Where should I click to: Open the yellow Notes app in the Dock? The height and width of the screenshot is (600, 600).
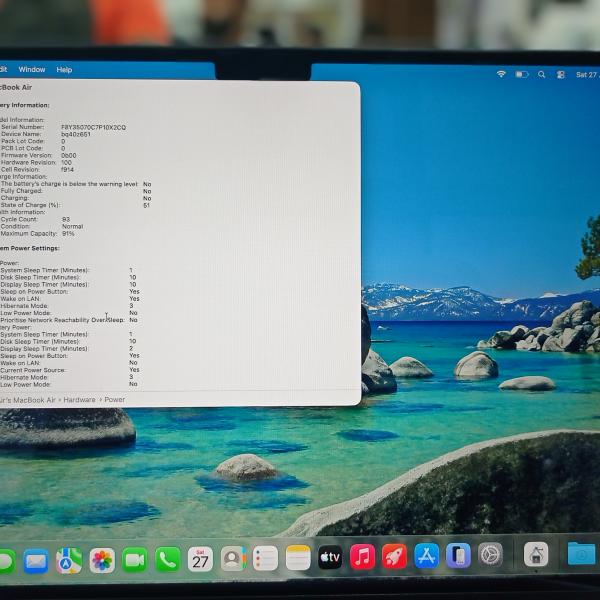pos(298,558)
